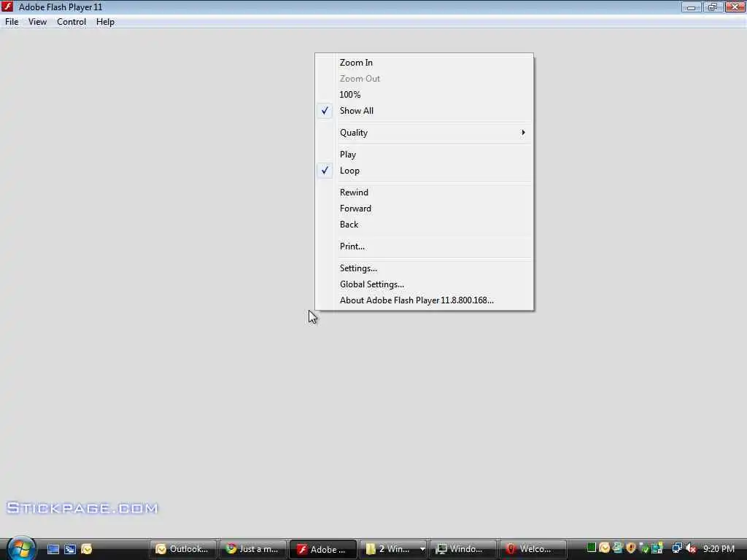Click the orange shield tray icon
Viewport: 747px width, 560px height.
(631, 548)
